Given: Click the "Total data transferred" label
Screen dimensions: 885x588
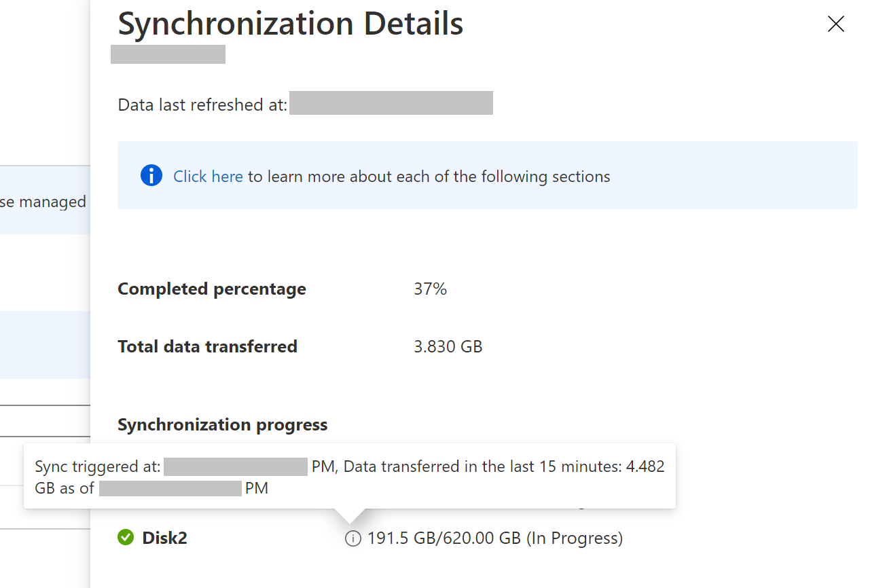Looking at the screenshot, I should (207, 346).
